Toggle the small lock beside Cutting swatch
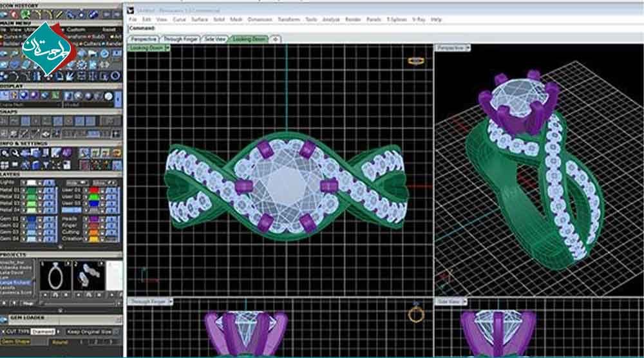The height and width of the screenshot is (358, 644). point(102,232)
